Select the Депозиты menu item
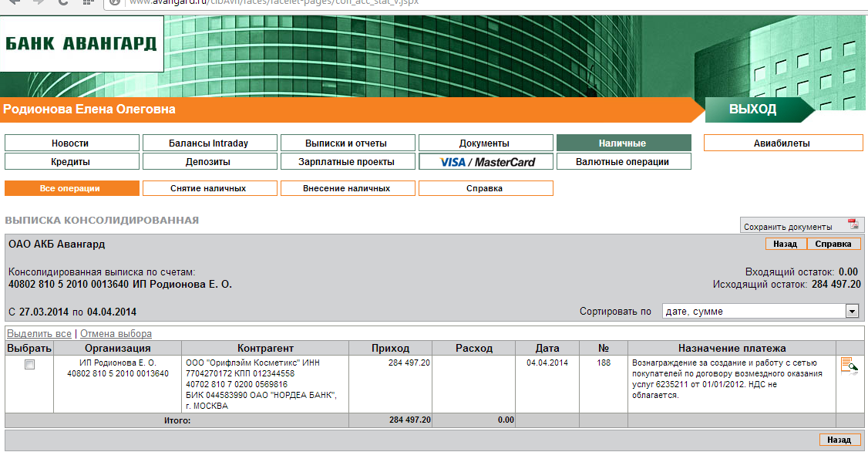The width and height of the screenshot is (868, 452). point(210,162)
